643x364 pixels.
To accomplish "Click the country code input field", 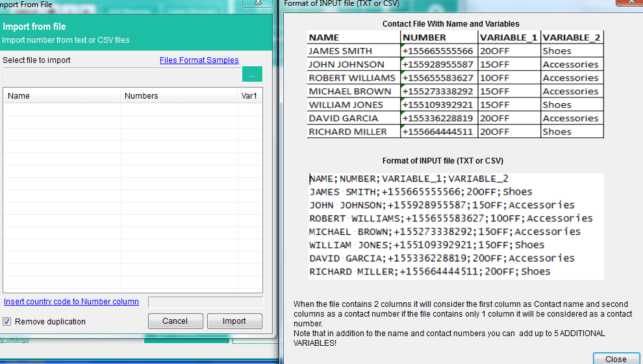I will [x=205, y=302].
